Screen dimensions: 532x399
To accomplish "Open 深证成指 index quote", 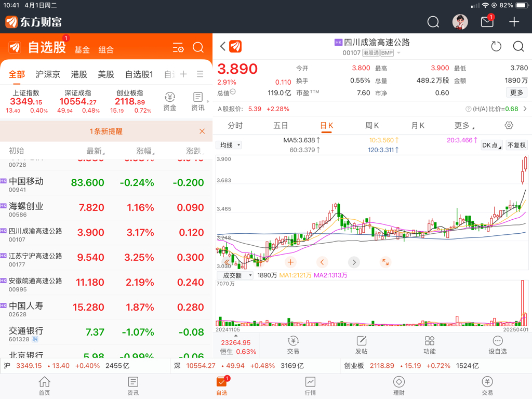I will [78, 101].
